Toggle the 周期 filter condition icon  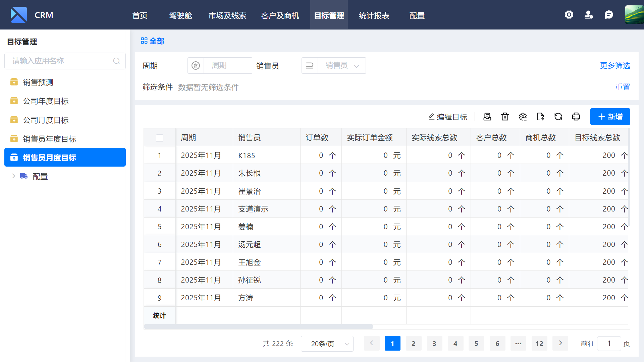tap(196, 65)
